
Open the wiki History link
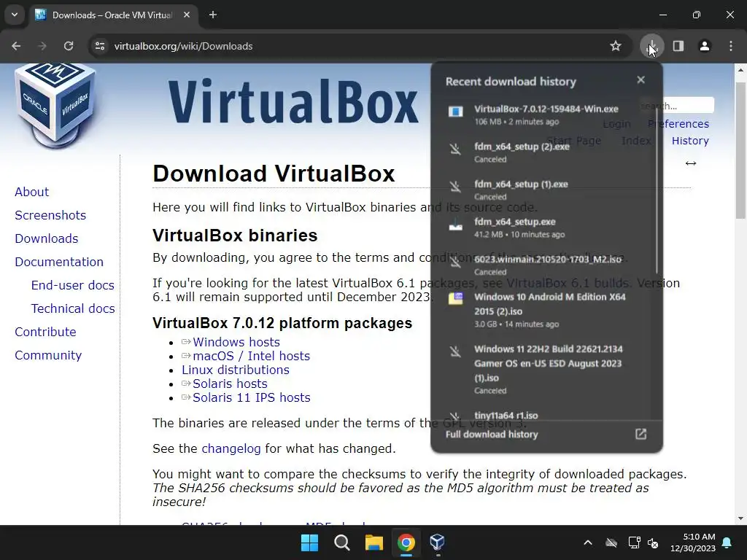point(690,141)
